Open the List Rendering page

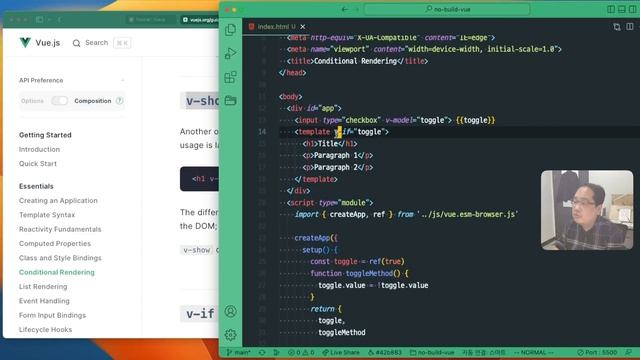click(43, 287)
